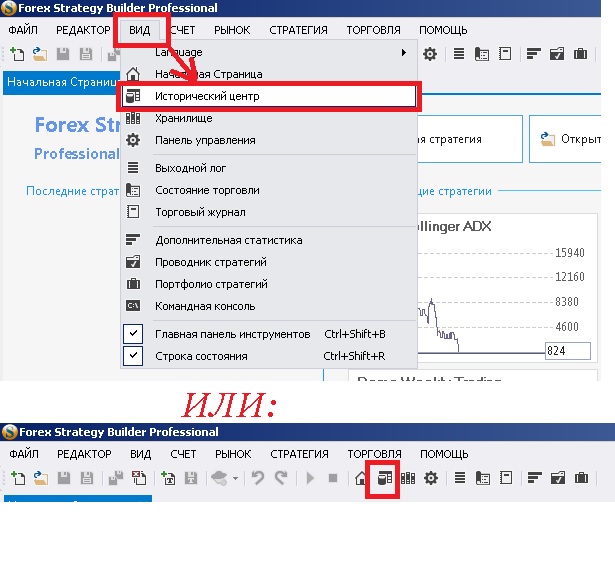This screenshot has height=570, width=615.
Task: Click close strategy red X icon
Action: coord(139,478)
